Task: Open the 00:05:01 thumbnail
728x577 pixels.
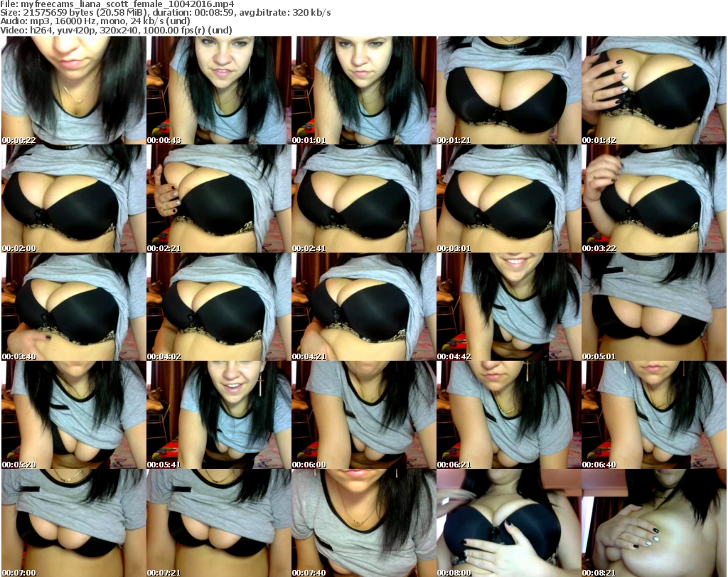Action: [654, 307]
